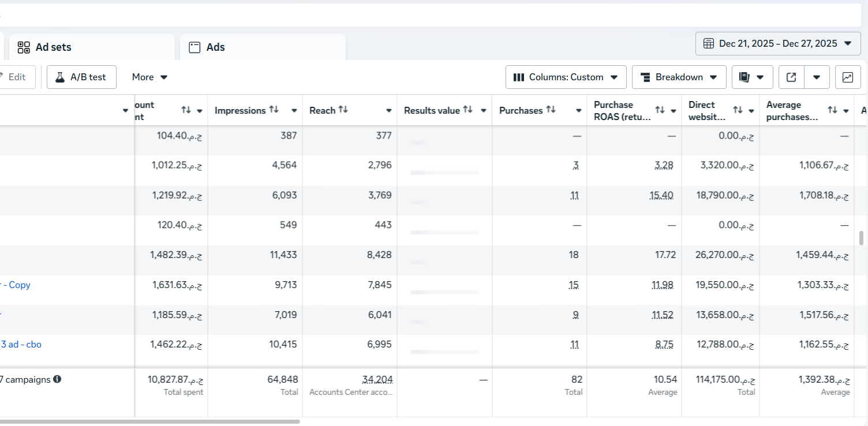Open the campaign link ending in Copy
The height and width of the screenshot is (426, 868).
tap(16, 285)
